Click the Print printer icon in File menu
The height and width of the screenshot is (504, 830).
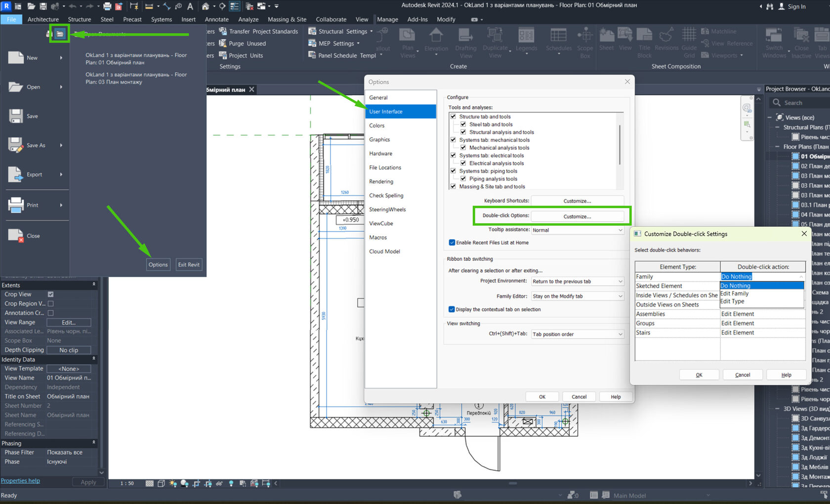[x=16, y=205]
